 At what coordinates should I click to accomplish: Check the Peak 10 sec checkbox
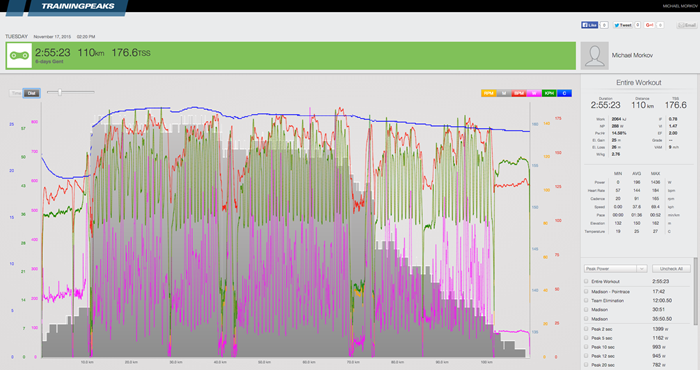(586, 347)
